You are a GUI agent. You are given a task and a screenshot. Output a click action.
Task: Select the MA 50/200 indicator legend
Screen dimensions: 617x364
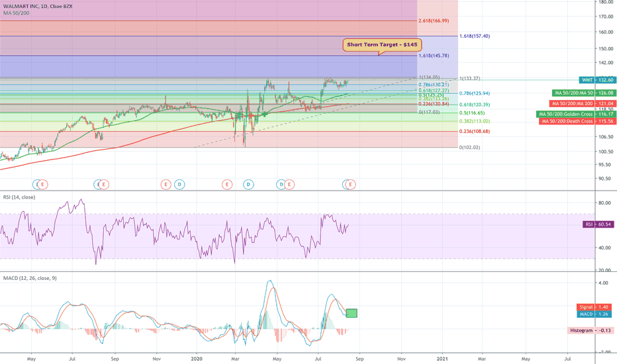(16, 13)
